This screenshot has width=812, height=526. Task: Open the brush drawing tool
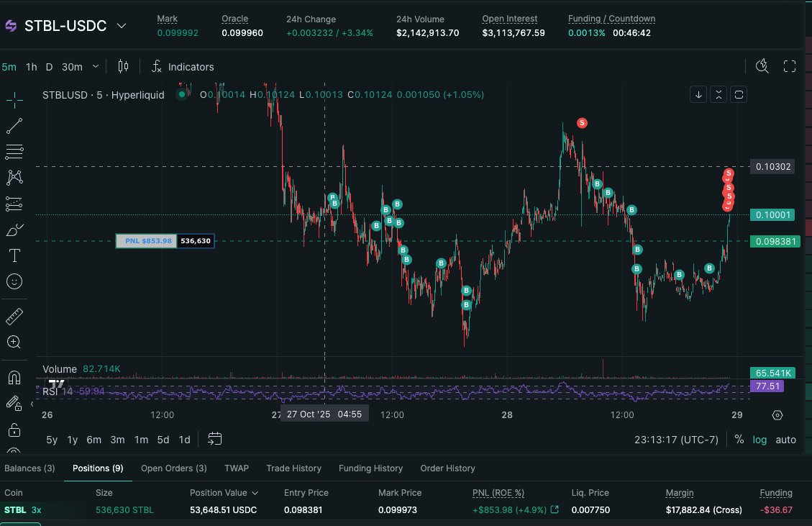coord(14,230)
